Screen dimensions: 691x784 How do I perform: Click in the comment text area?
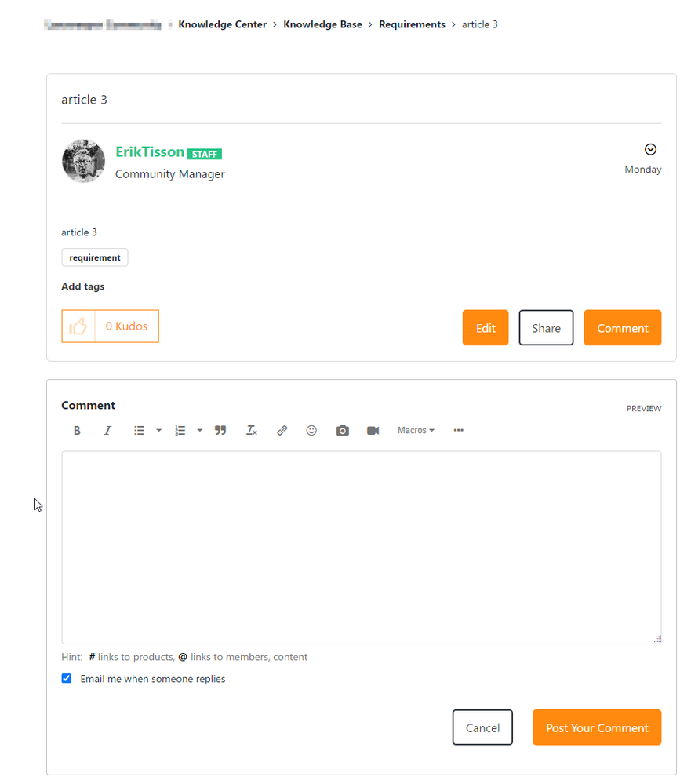(362, 548)
